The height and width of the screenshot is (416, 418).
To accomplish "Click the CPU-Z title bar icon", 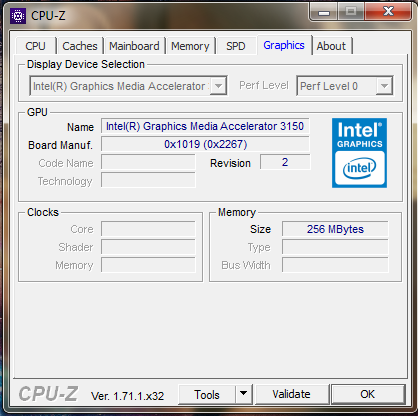I will click(x=18, y=16).
